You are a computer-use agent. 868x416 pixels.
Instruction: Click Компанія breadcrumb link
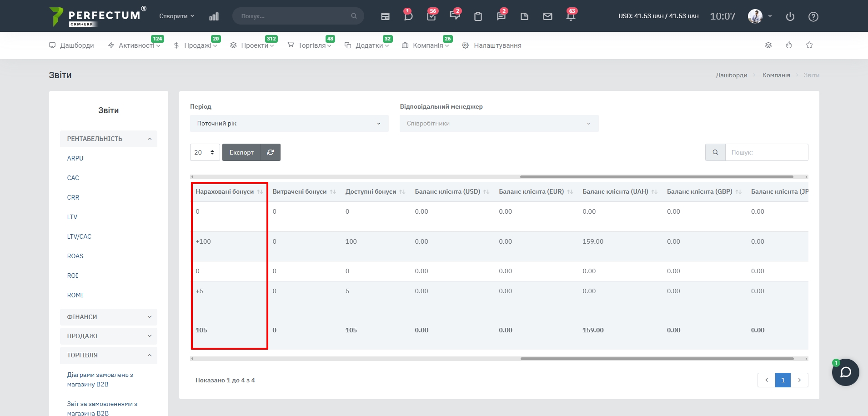776,75
